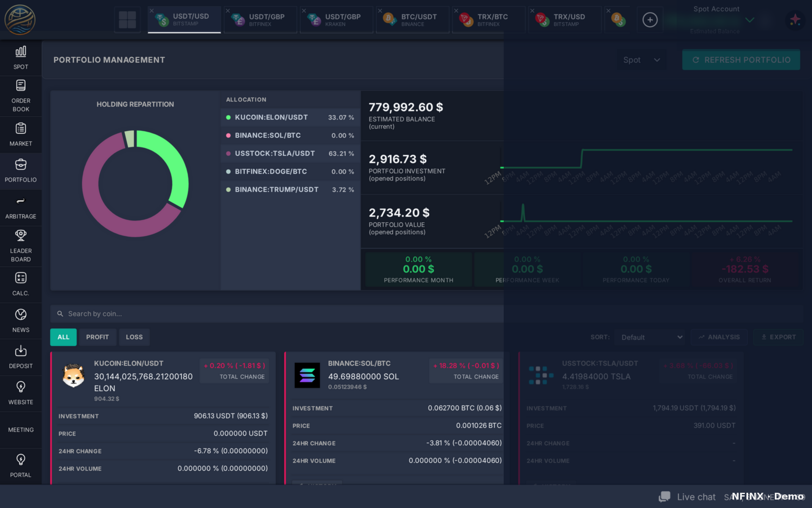Select USSTOCK:TSLA/USDT allocation row
Image resolution: width=812 pixels, height=508 pixels.
[x=290, y=153]
